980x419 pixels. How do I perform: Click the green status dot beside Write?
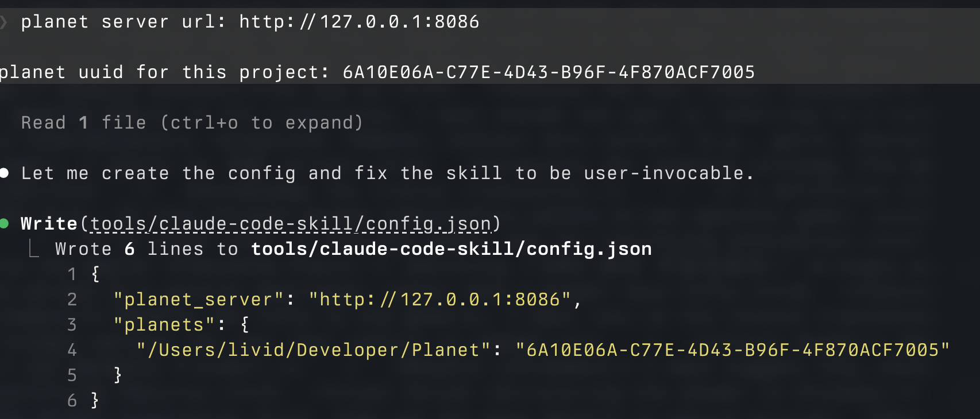coord(4,223)
